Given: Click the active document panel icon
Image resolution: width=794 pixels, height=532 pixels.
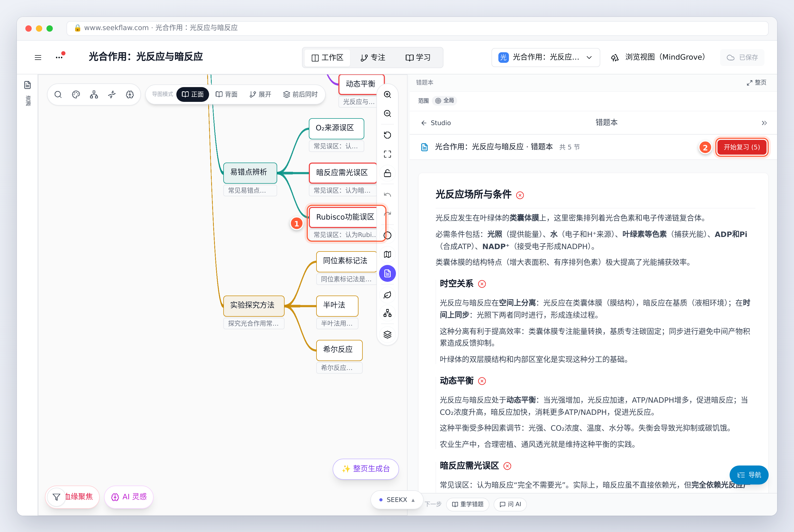Looking at the screenshot, I should [x=387, y=273].
